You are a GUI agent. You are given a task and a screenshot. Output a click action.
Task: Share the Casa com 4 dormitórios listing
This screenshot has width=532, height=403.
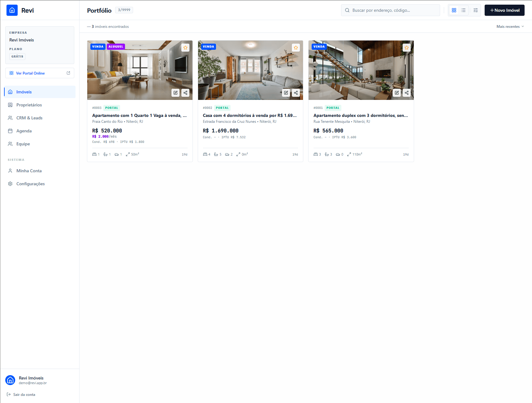(296, 92)
